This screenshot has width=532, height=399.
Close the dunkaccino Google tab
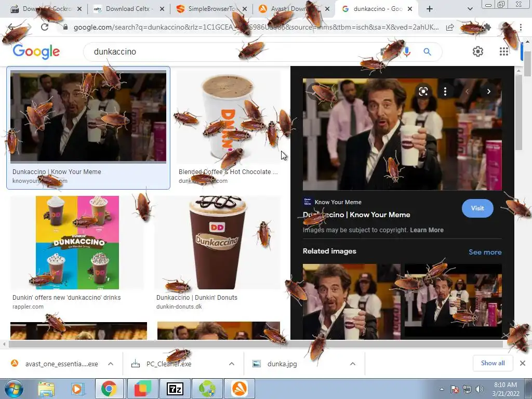pyautogui.click(x=410, y=9)
